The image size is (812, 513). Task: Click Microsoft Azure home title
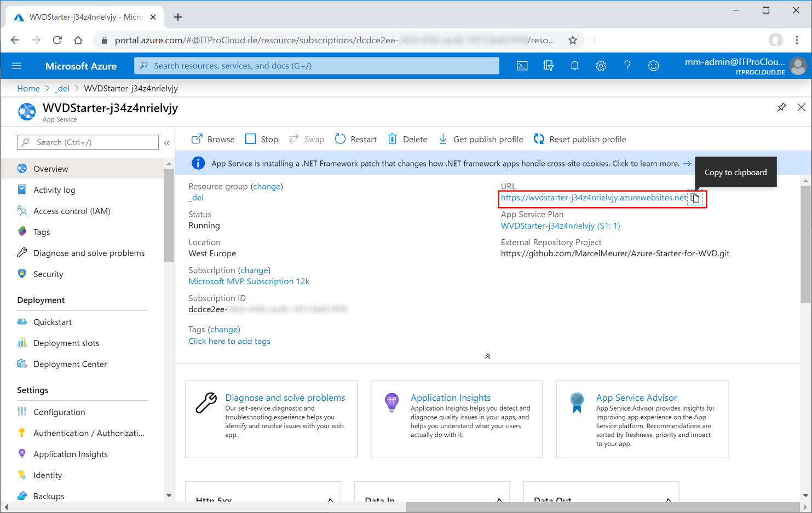pos(81,66)
